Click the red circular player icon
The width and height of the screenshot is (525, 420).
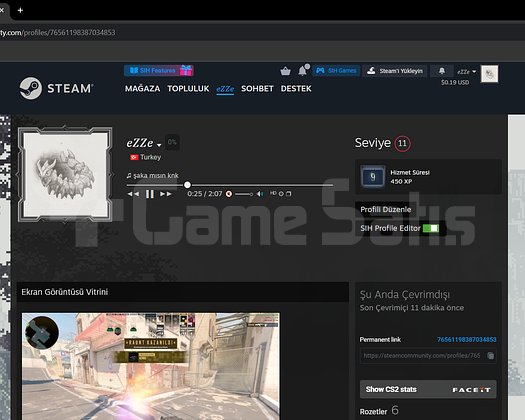click(229, 194)
